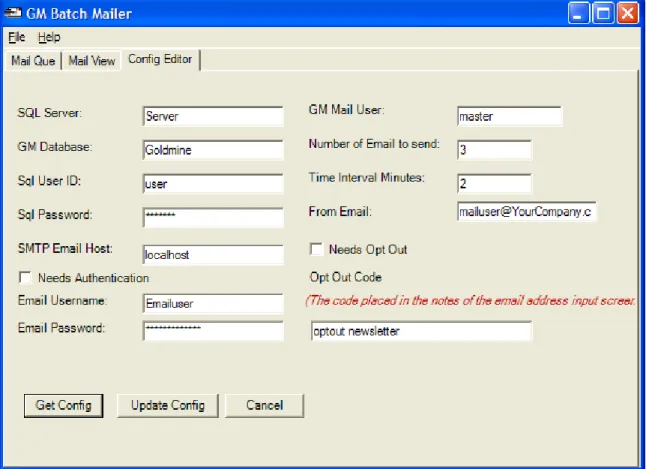Viewport: 646px width, 469px height.
Task: Select the Time Interval Minutes field
Action: pyautogui.click(x=494, y=184)
